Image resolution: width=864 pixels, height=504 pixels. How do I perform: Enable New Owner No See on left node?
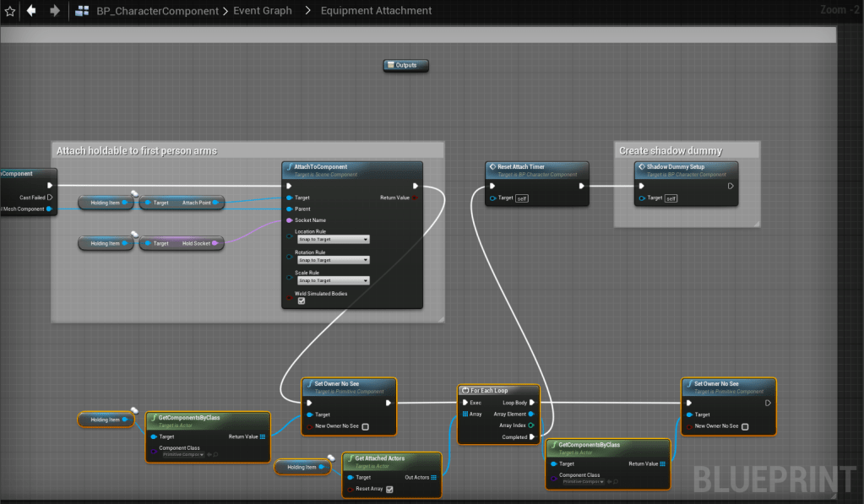(366, 426)
